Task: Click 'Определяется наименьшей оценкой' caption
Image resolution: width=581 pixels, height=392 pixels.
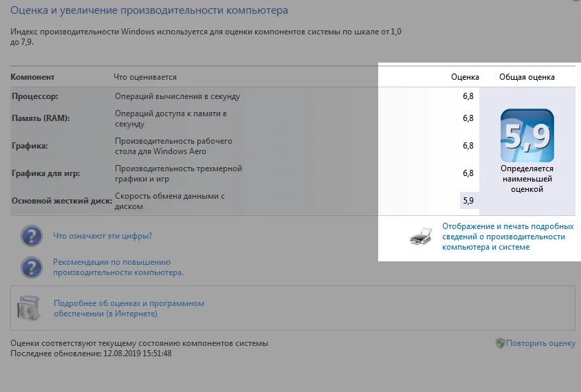Action: pyautogui.click(x=527, y=179)
